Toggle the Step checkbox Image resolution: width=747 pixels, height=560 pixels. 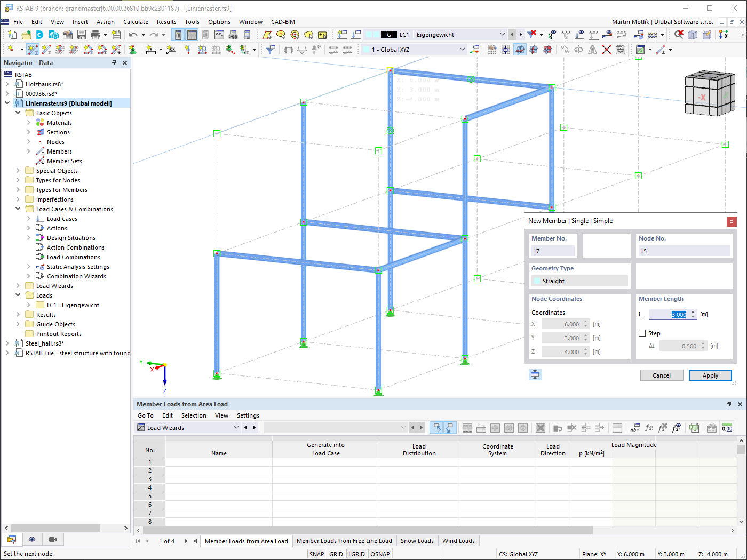[642, 333]
